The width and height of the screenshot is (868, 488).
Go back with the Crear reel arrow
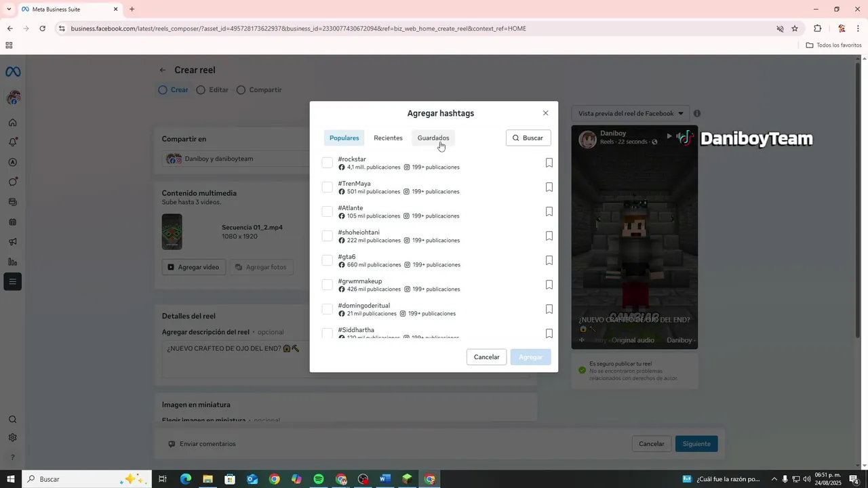tap(163, 70)
